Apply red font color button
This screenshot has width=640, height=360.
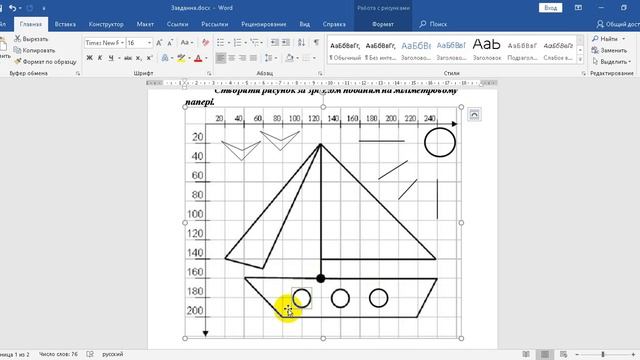[x=199, y=58]
